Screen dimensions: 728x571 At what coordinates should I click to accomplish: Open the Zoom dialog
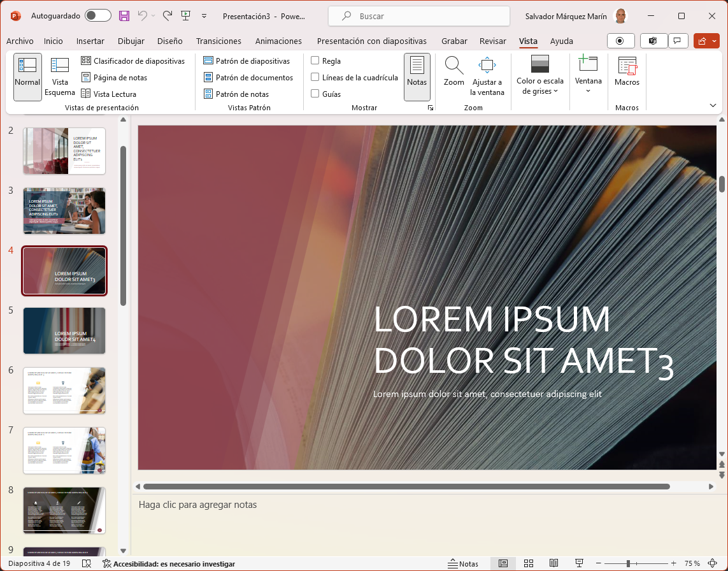[453, 72]
